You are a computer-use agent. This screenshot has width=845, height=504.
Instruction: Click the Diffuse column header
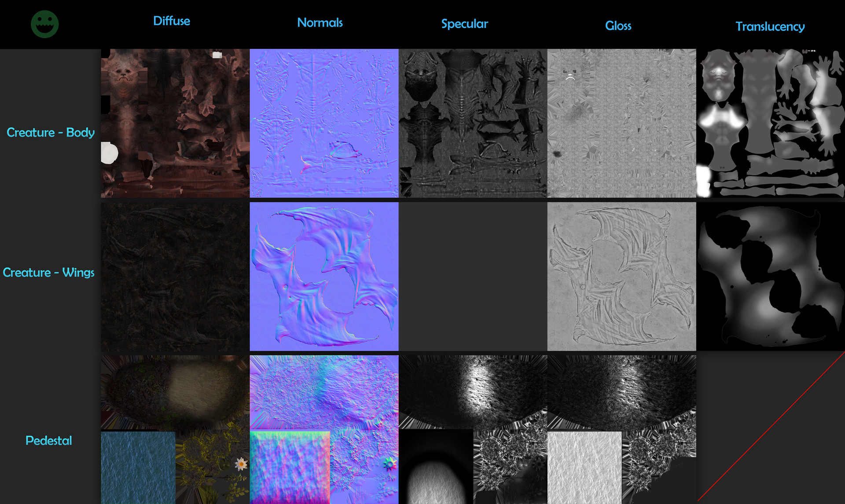tap(171, 21)
